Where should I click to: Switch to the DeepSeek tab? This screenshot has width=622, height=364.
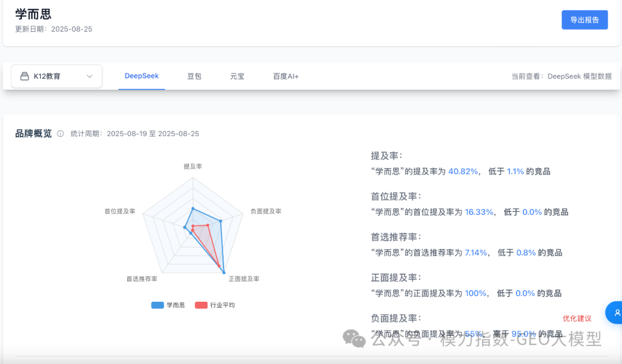142,75
